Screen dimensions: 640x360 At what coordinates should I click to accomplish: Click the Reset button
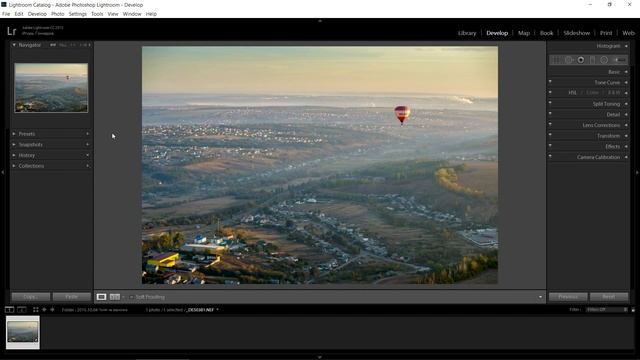pos(609,297)
